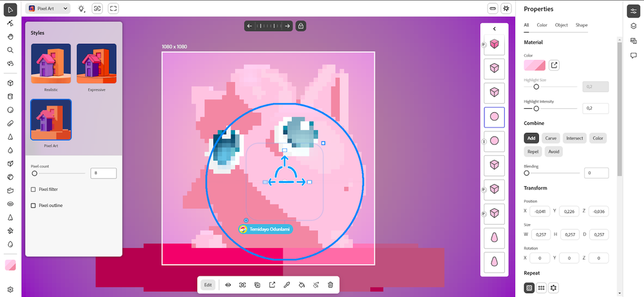Image resolution: width=644 pixels, height=297 pixels.
Task: Click the fill color swatch in left toolbar
Action: [10, 265]
